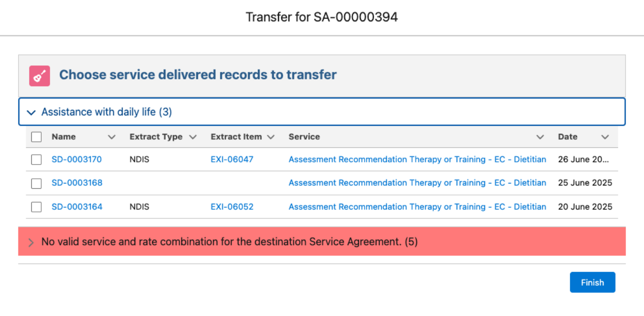
Task: Select all records via the header checkbox
Action: [x=36, y=136]
